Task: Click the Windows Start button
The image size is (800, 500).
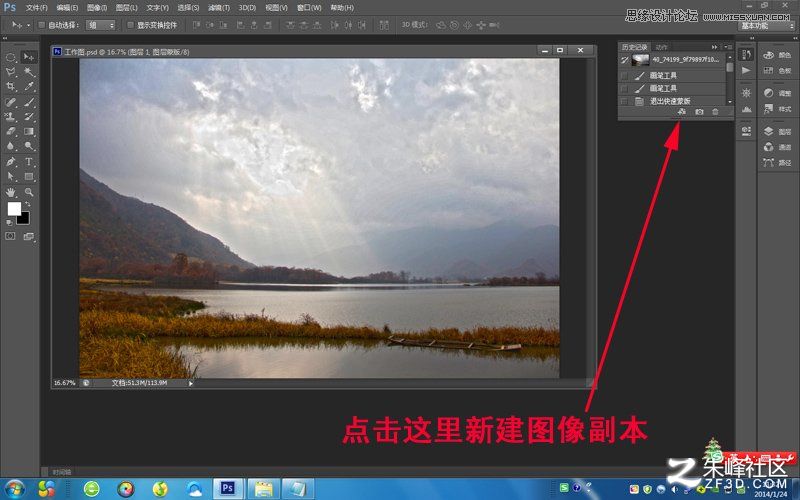Action: 14,489
